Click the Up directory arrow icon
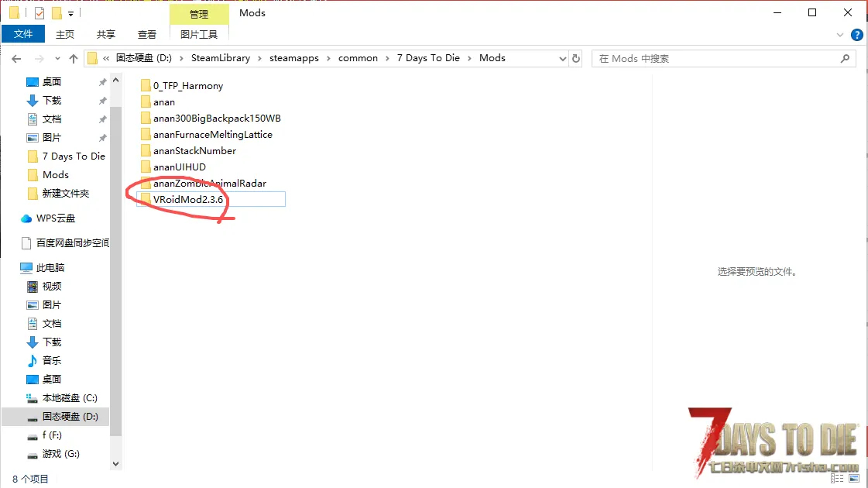The height and width of the screenshot is (488, 868). [x=74, y=58]
